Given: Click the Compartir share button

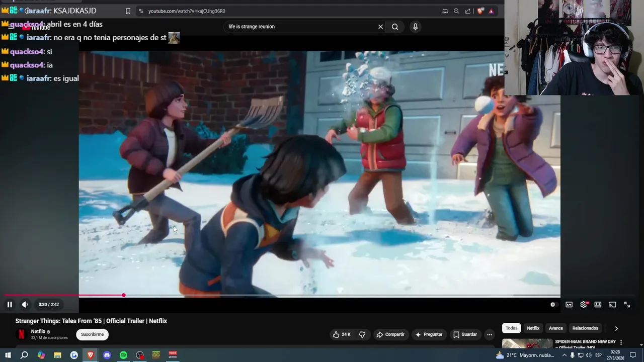Looking at the screenshot, I should coord(390,334).
